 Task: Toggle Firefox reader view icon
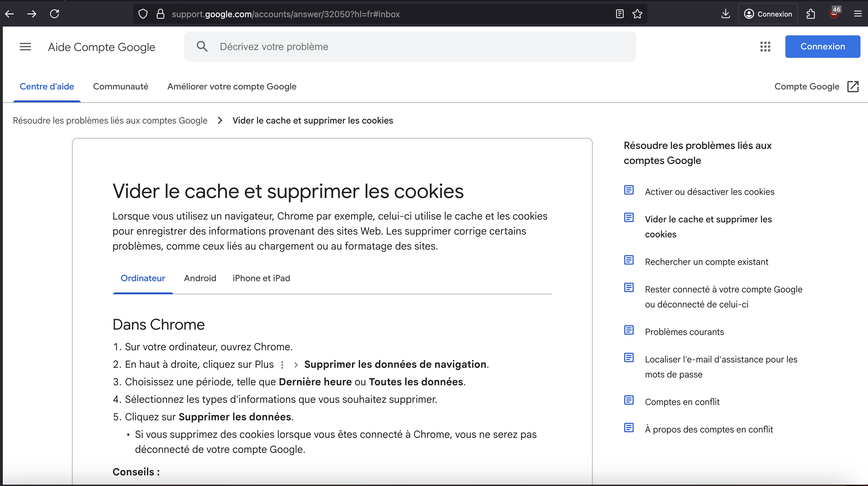pos(619,14)
